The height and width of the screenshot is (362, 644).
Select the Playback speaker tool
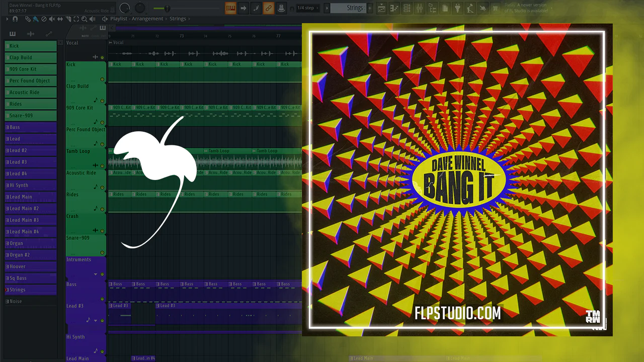[93, 19]
